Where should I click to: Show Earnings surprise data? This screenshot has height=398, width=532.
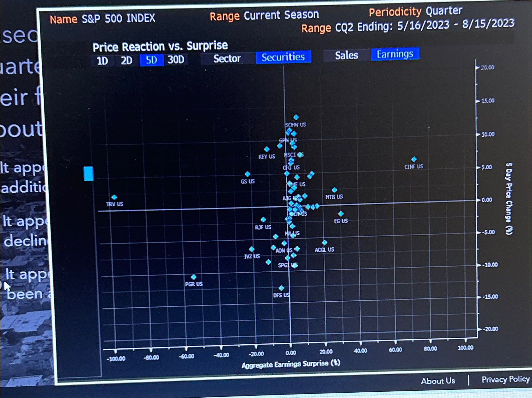(395, 54)
